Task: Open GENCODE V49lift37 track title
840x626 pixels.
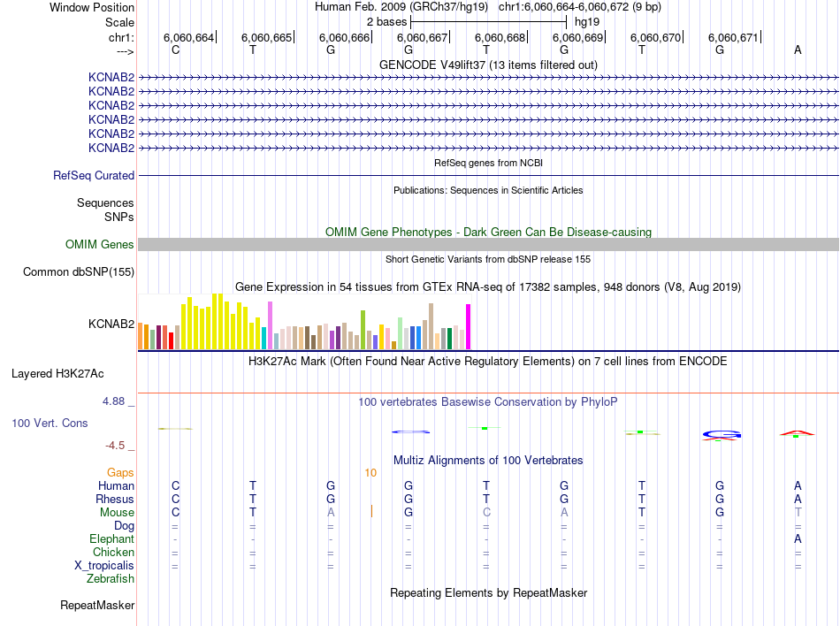Action: 488,65
